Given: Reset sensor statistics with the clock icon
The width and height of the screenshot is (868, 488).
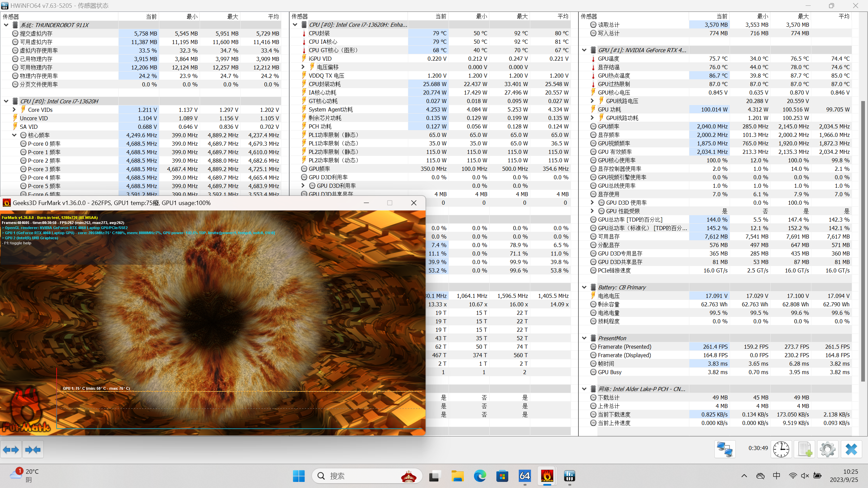Looking at the screenshot, I should point(782,449).
